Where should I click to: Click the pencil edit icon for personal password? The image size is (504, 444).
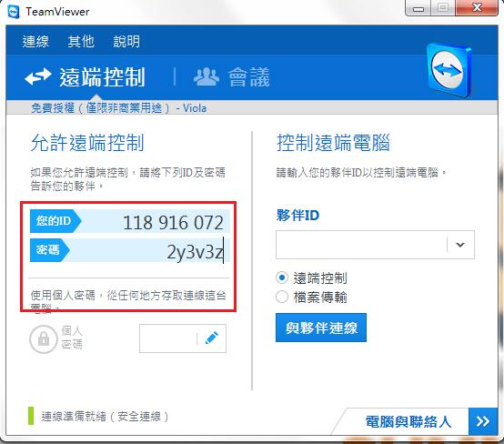coord(212,338)
